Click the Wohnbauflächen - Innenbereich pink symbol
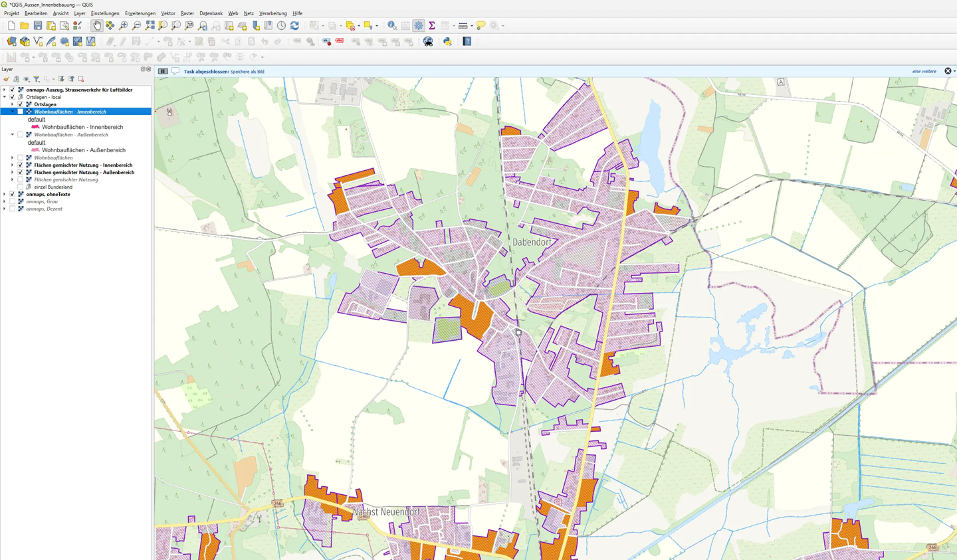This screenshot has width=957, height=560. click(35, 127)
